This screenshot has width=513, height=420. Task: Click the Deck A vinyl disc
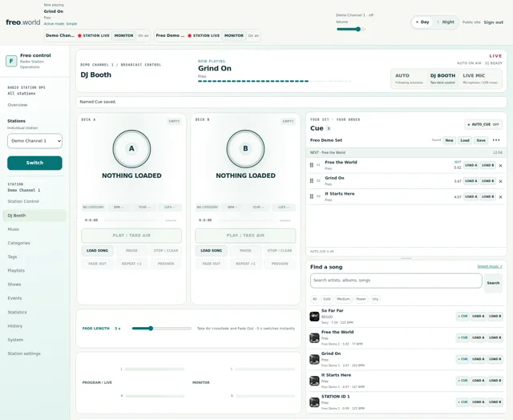pyautogui.click(x=131, y=149)
